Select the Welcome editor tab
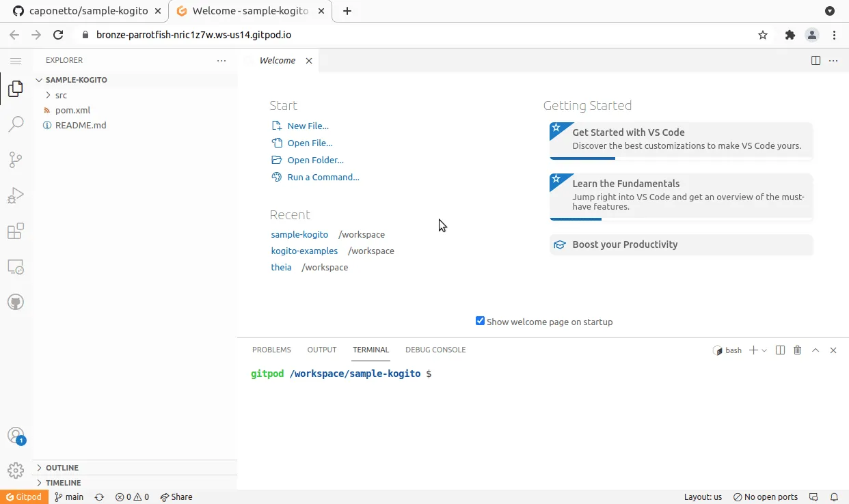The image size is (849, 504). (x=278, y=61)
